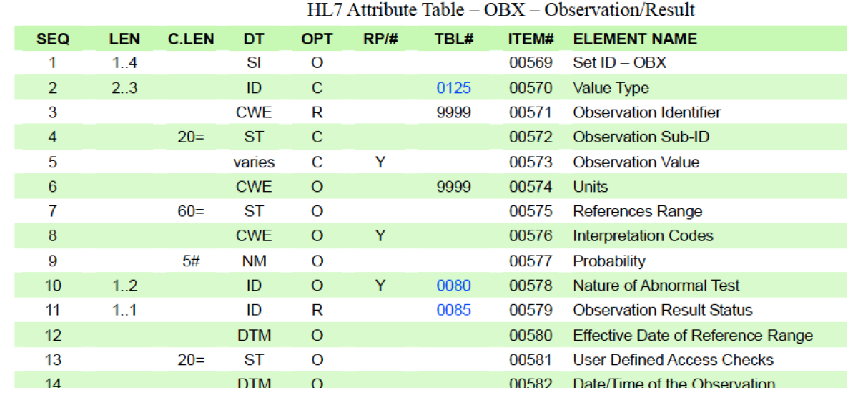Viewport: 868px width, 413px height.
Task: Click the R option in Observation Result Status row
Action: (x=317, y=310)
